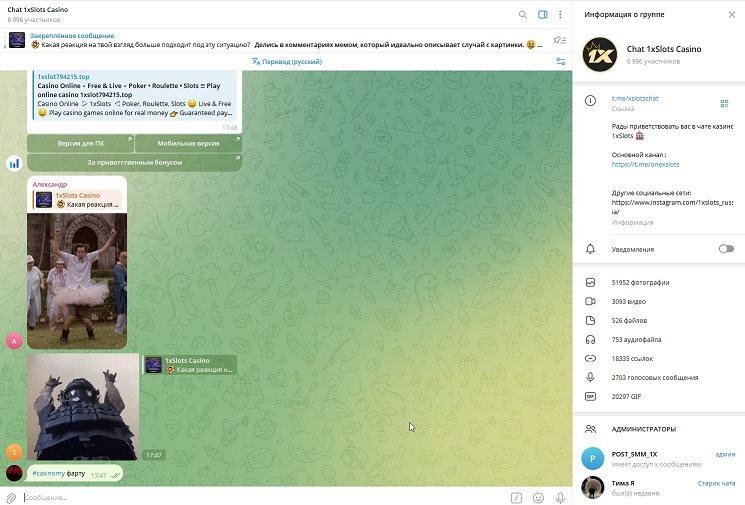Click the bot avatar with chart icon
Screen dimensions: 745x505
(14, 163)
